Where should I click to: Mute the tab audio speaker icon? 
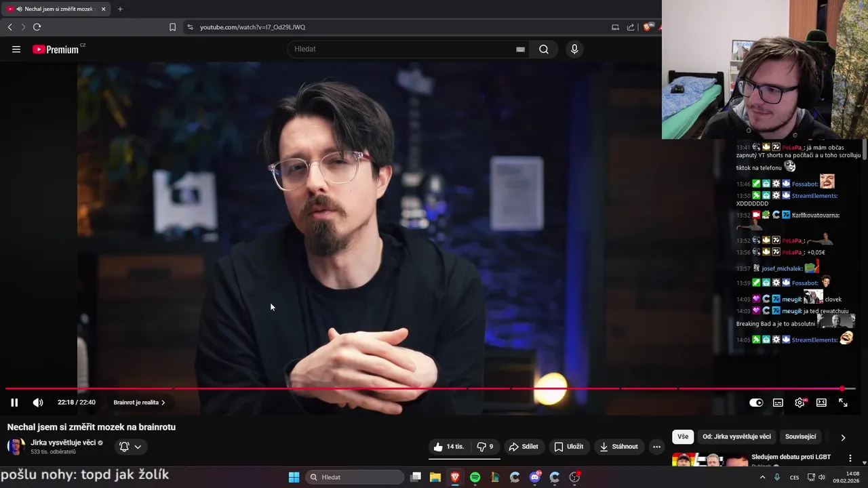click(20, 9)
